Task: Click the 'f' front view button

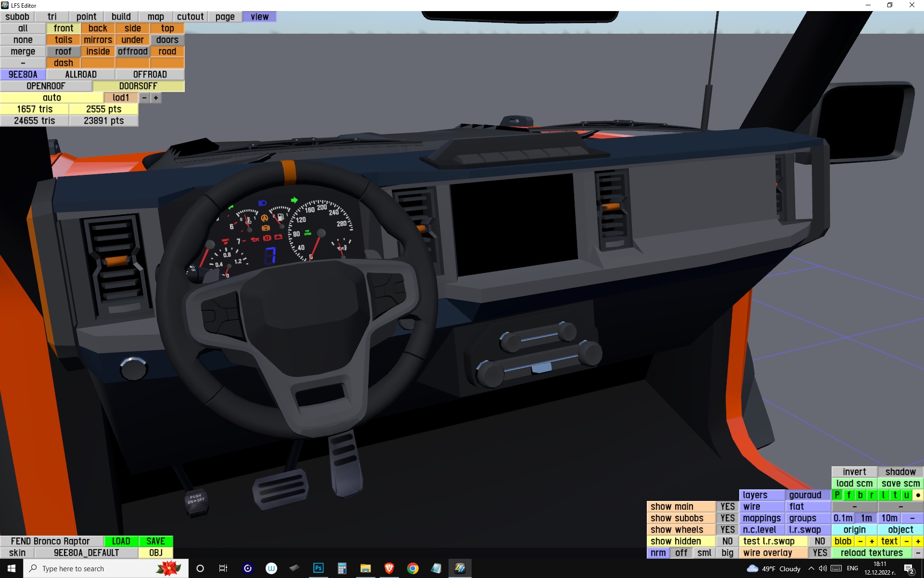Action: pos(848,495)
